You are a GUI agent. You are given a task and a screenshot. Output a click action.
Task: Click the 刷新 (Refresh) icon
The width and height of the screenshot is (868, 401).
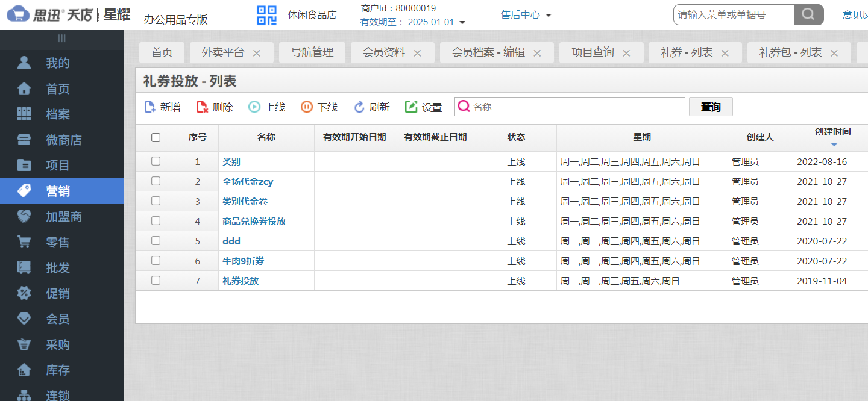tap(359, 107)
